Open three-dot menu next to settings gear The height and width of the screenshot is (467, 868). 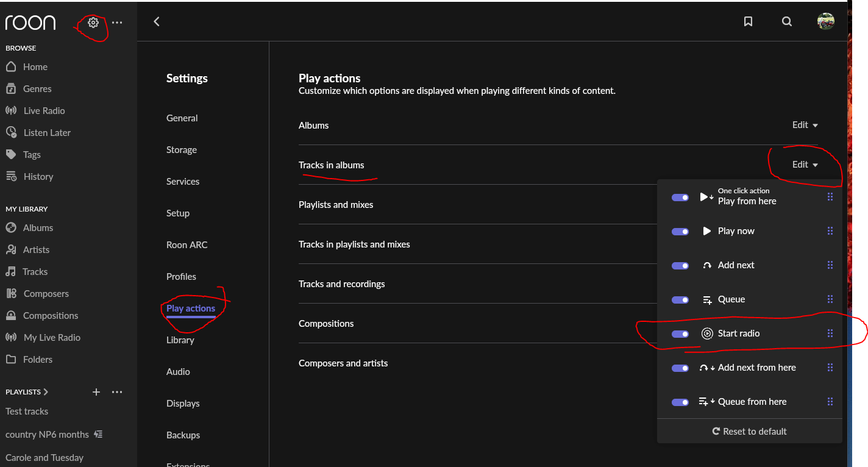pos(117,23)
